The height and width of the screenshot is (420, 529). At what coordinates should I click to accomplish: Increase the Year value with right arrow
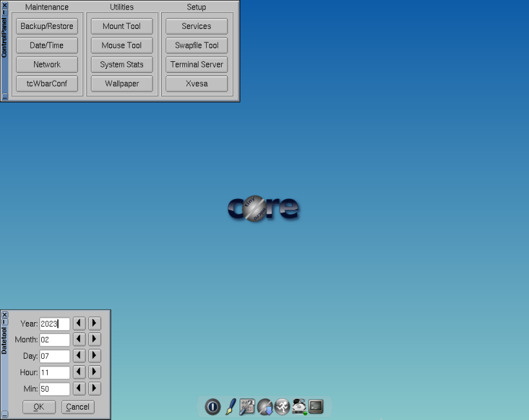(x=95, y=323)
